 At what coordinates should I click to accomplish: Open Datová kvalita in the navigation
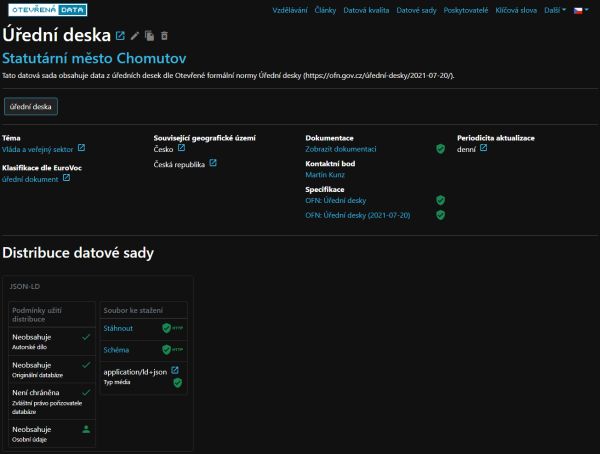point(366,10)
